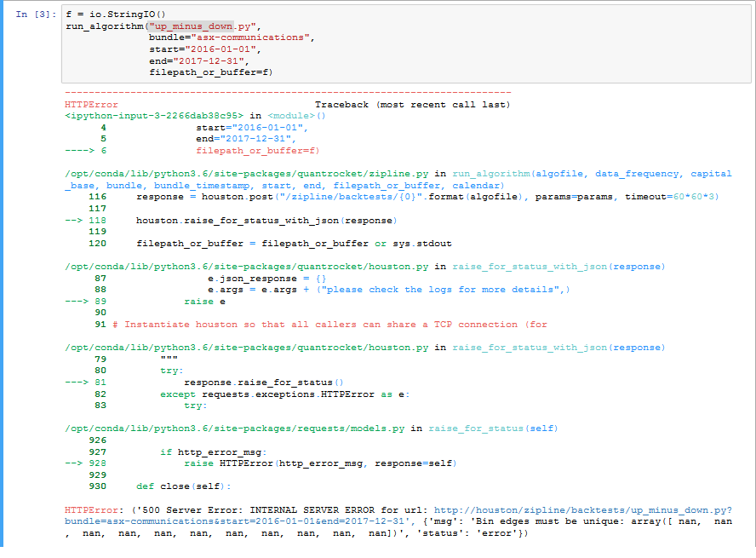
Task: Click filepath_or_buffer=f argument inside the code cell
Action: click(210, 72)
